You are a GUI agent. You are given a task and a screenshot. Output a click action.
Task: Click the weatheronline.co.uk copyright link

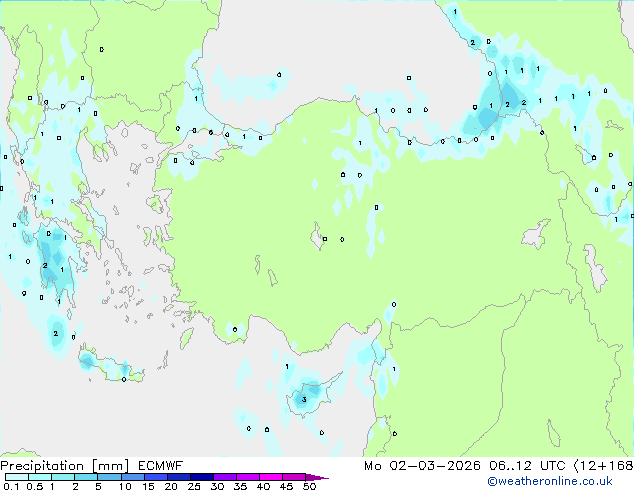(550, 481)
